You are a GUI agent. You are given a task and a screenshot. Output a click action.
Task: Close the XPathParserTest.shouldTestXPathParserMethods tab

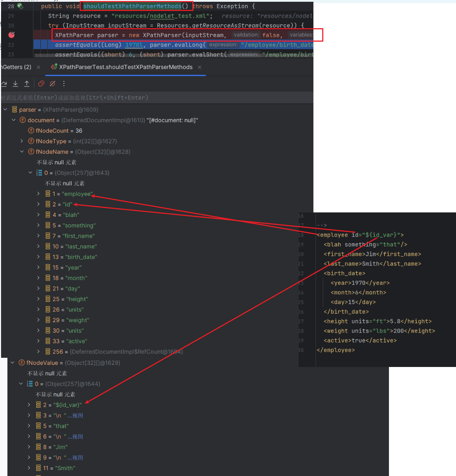click(199, 67)
